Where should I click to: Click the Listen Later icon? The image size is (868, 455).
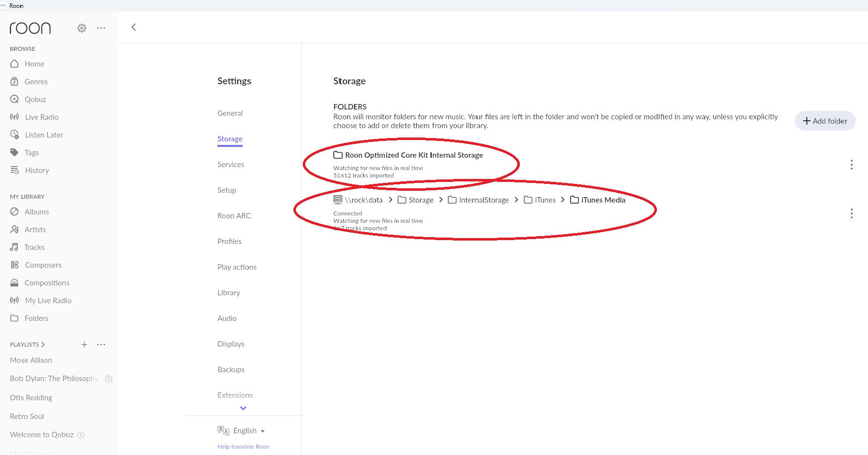pos(15,135)
